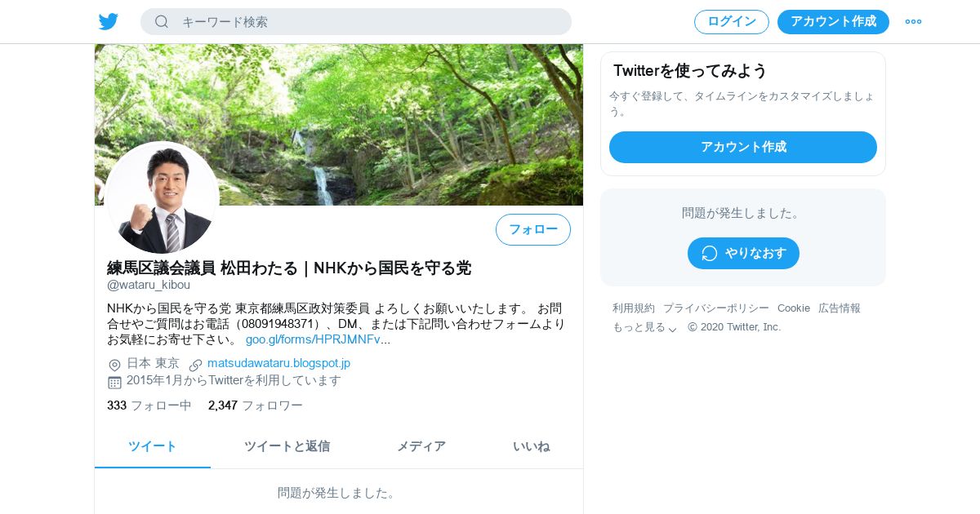
Task: Click アカウント作成 in sidebar panel
Action: pos(743,147)
